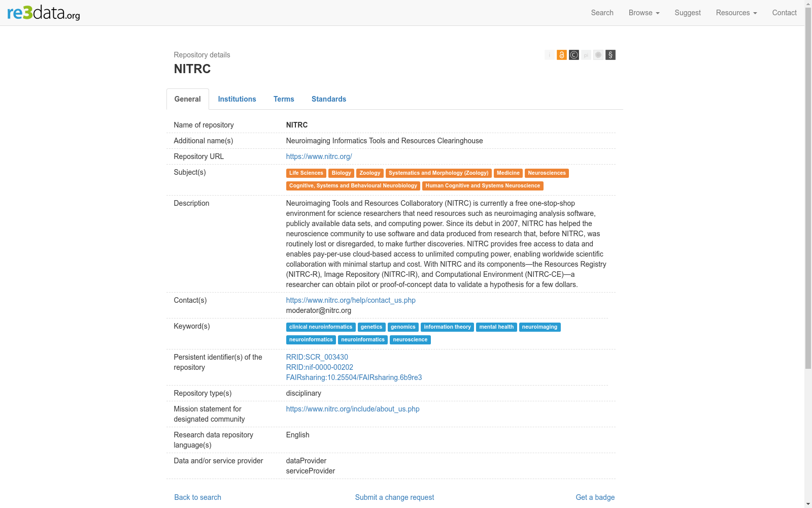Click the scrollbar down arrow
Image resolution: width=812 pixels, height=508 pixels.
point(808,504)
